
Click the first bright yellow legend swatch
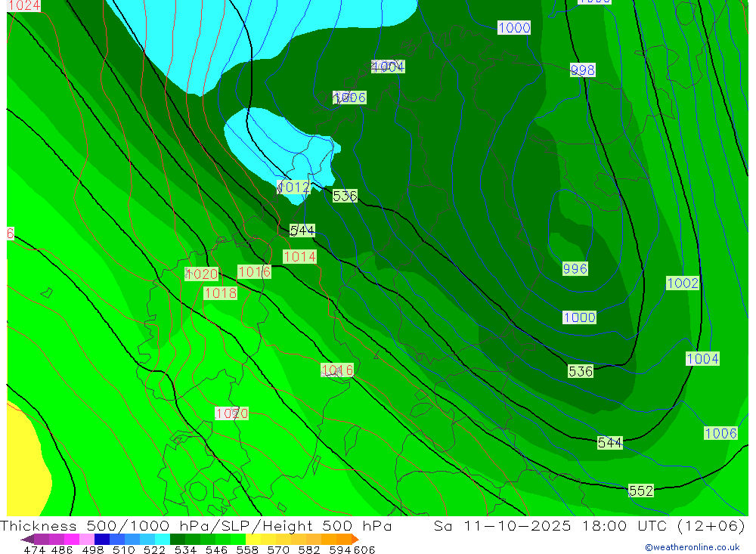coord(253,539)
